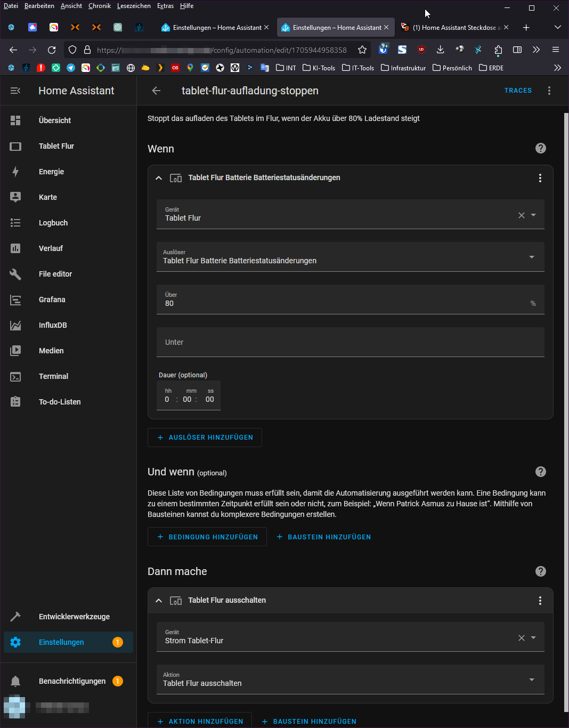Click the Bedingung hinzufügen button
The width and height of the screenshot is (569, 728).
point(207,537)
